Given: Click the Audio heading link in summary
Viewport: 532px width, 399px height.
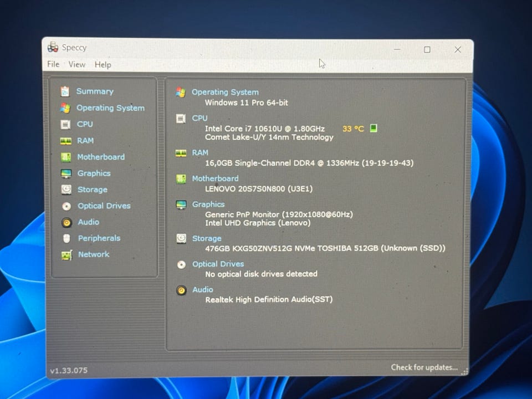Looking at the screenshot, I should pyautogui.click(x=203, y=289).
